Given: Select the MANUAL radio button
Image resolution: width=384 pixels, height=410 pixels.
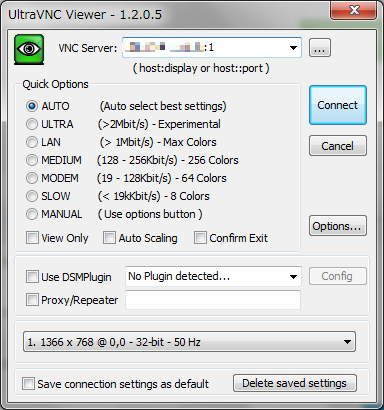Looking at the screenshot, I should click(x=32, y=214).
